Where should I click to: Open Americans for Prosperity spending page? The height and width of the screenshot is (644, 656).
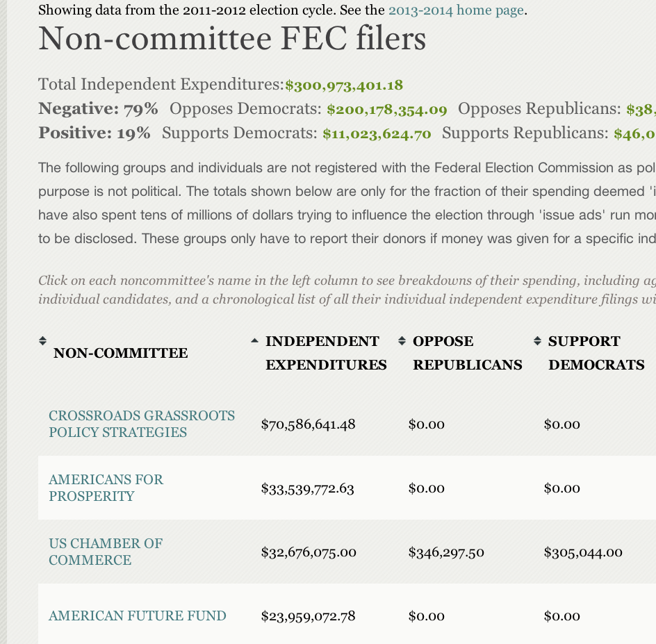(106, 488)
